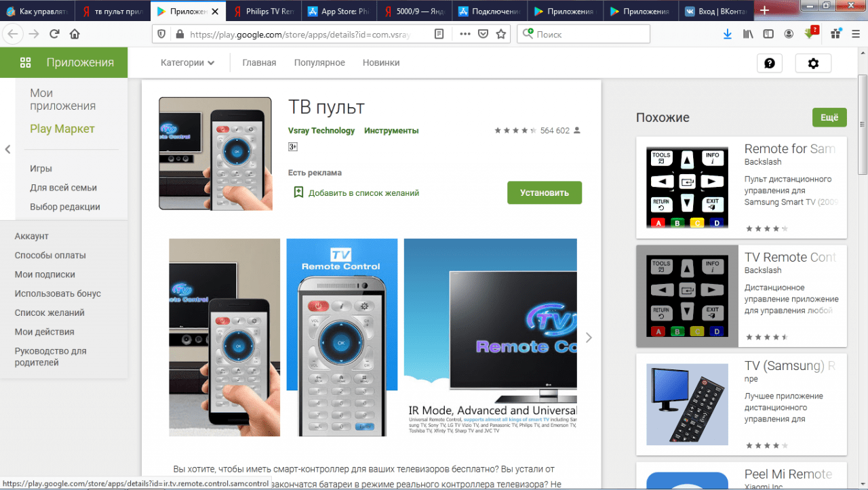Open the Vsray Technology developer link
The width and height of the screenshot is (868, 490).
click(321, 130)
